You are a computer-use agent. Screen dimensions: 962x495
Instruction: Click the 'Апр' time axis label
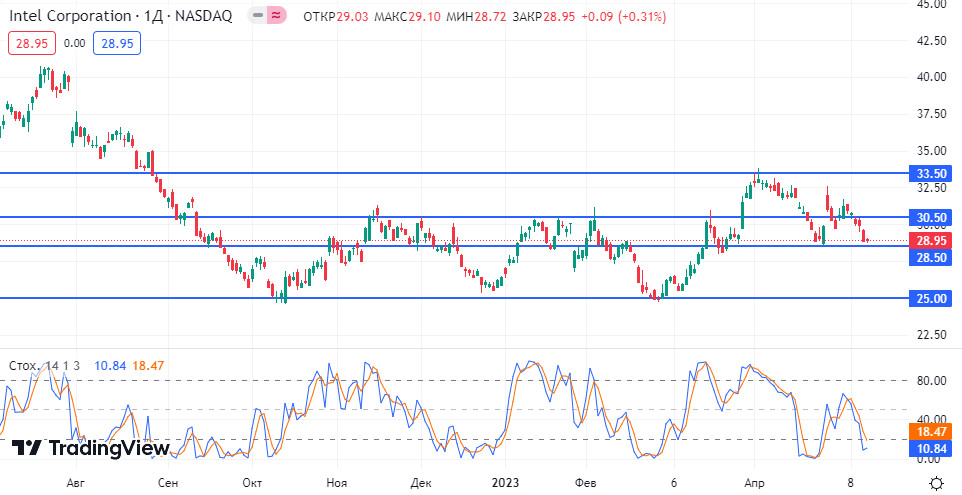click(755, 483)
